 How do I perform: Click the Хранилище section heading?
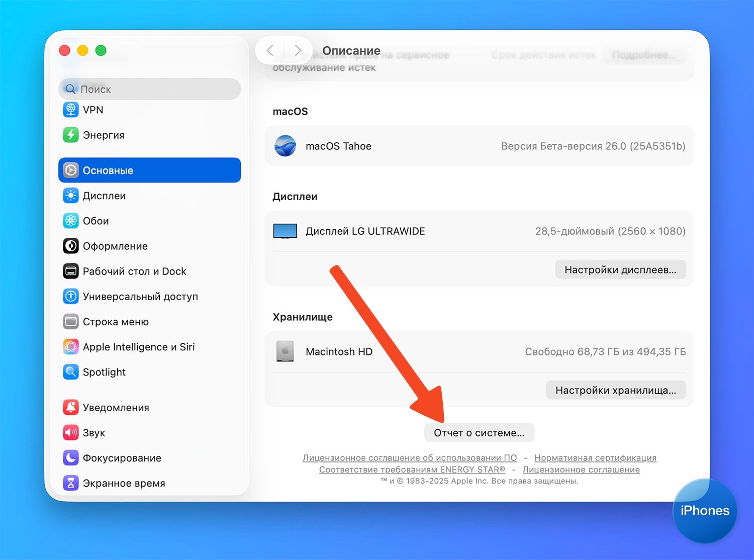click(x=303, y=317)
